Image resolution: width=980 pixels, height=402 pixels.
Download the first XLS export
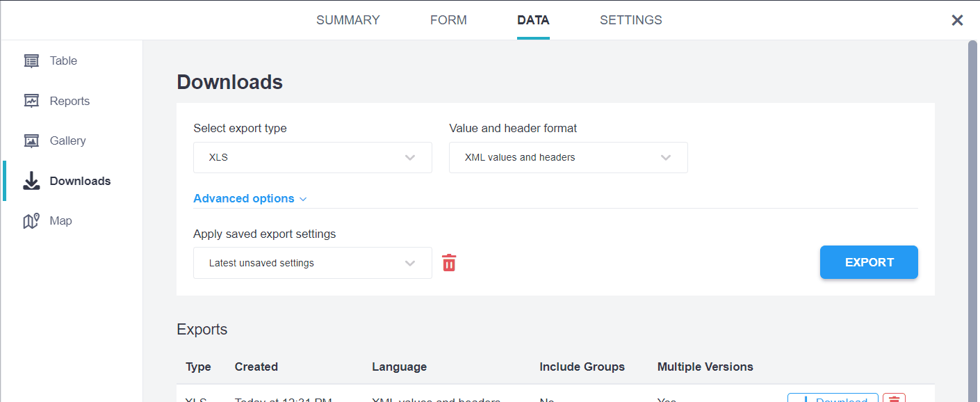pyautogui.click(x=832, y=399)
